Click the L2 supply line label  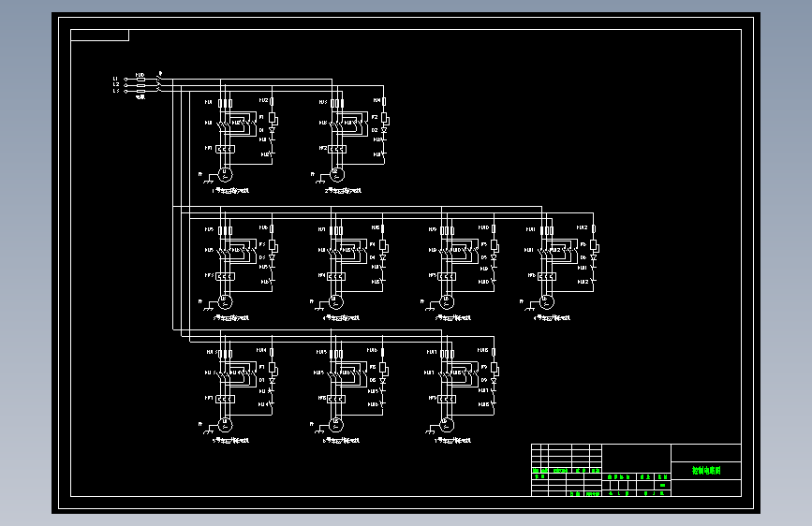[x=115, y=84]
